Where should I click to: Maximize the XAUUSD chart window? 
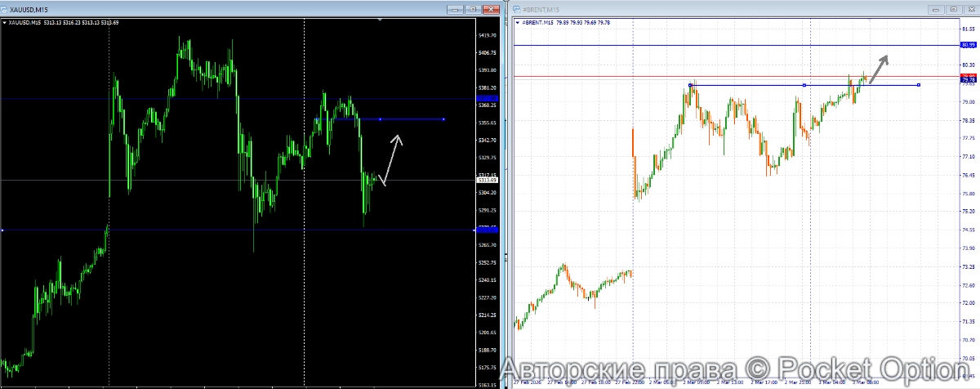[473, 9]
